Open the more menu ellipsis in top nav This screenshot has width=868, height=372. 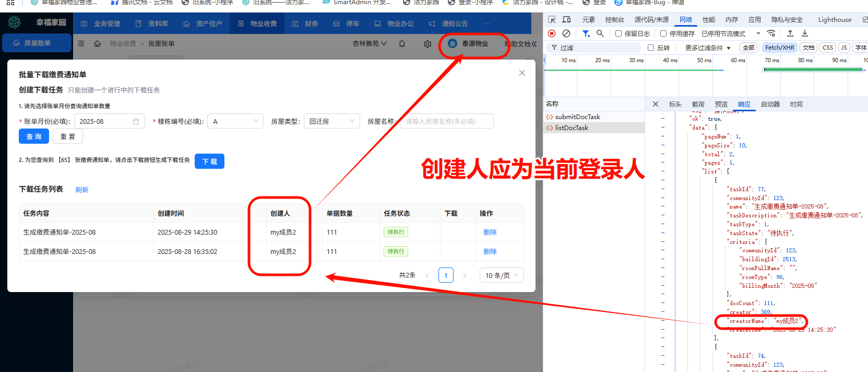point(486,24)
